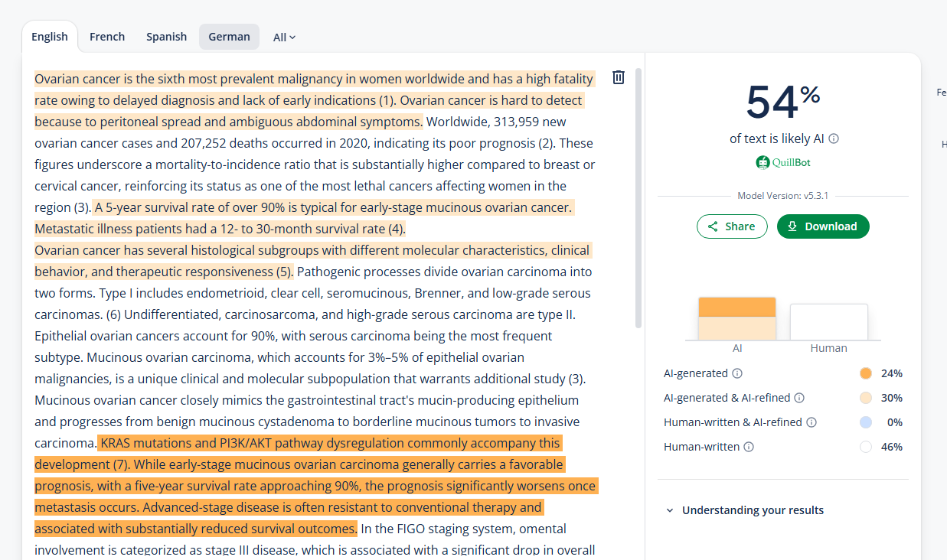Switch to the French tab
This screenshot has width=947, height=560.
pos(107,37)
